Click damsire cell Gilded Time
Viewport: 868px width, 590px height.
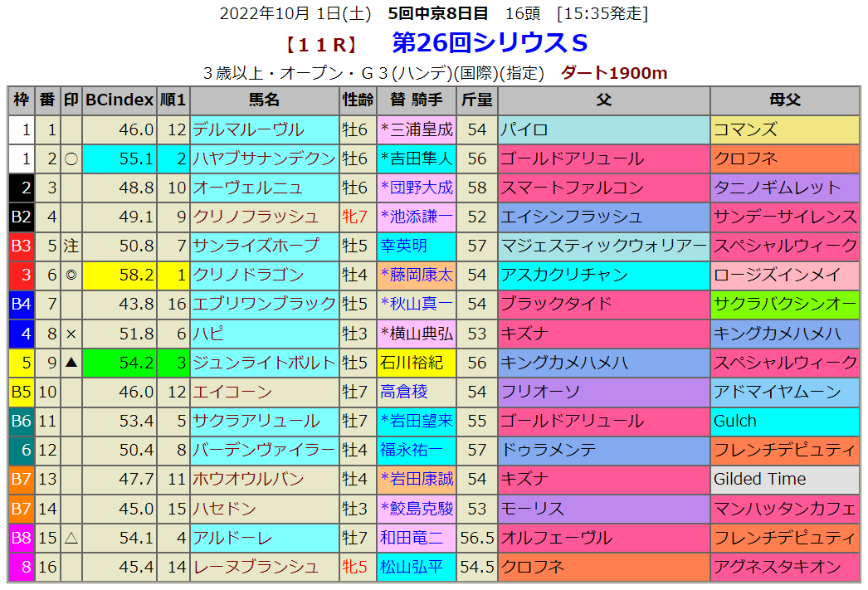[x=759, y=479]
